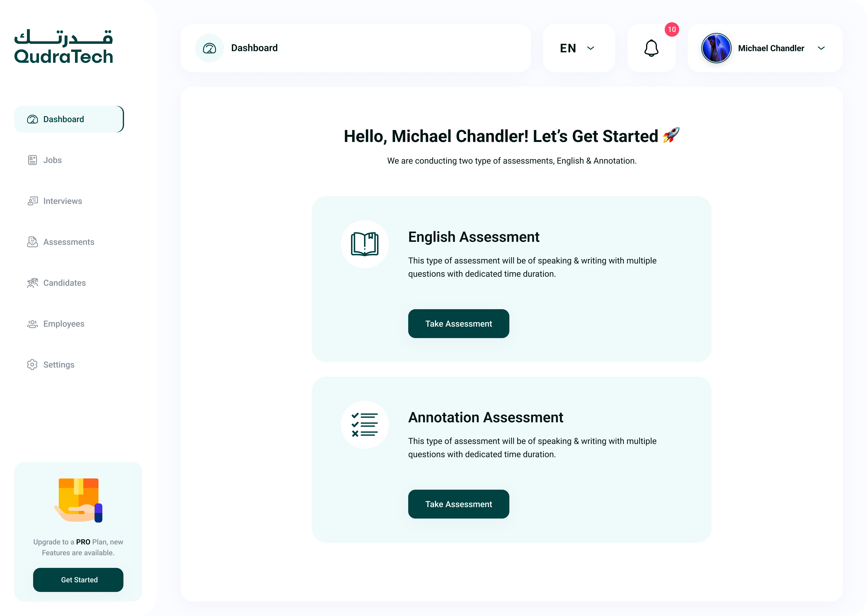The image size is (867, 616).
Task: Click Michael Chandler's profile avatar
Action: (x=716, y=48)
